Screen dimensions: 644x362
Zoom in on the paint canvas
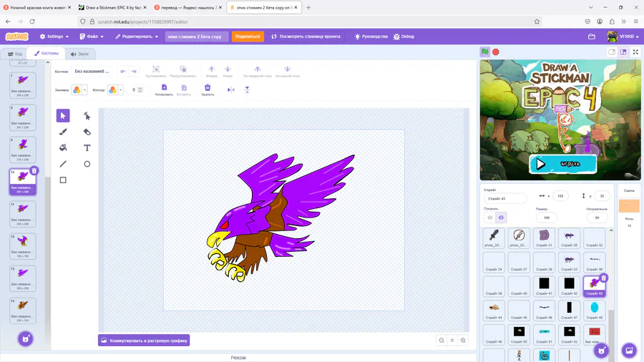463,341
